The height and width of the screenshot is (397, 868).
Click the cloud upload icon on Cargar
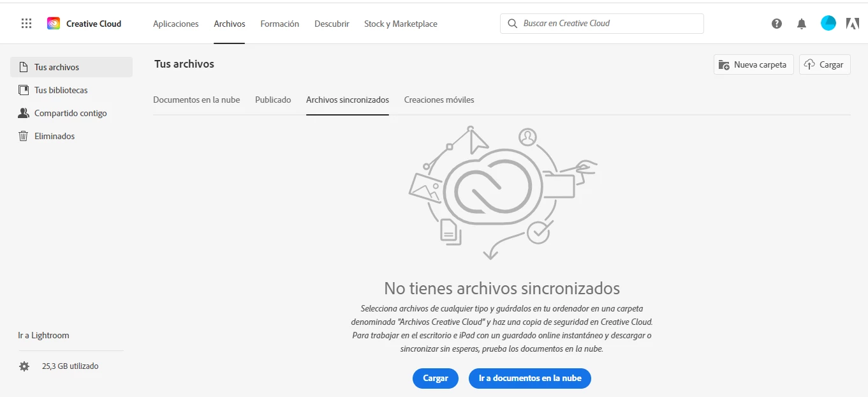pyautogui.click(x=809, y=64)
